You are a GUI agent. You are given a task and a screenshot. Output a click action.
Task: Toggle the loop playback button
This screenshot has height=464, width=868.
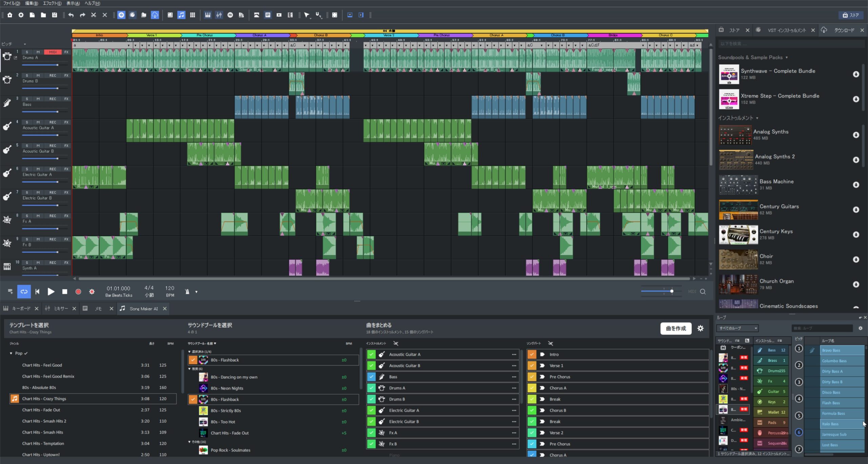pos(24,291)
